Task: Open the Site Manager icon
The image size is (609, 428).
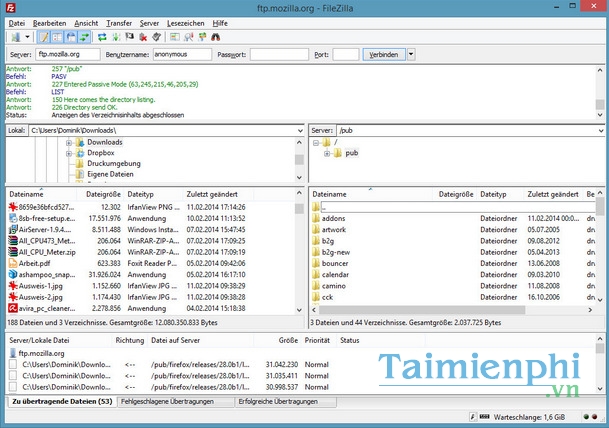Action: click(x=16, y=37)
